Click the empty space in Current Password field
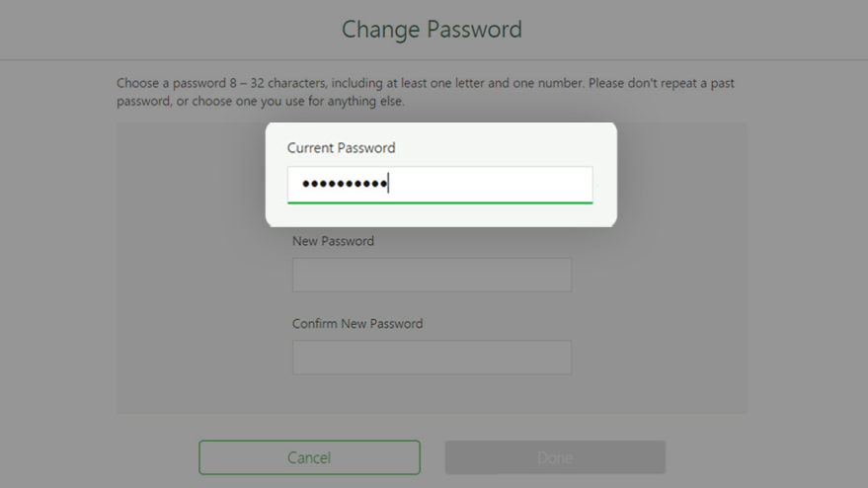The width and height of the screenshot is (868, 488). 493,184
